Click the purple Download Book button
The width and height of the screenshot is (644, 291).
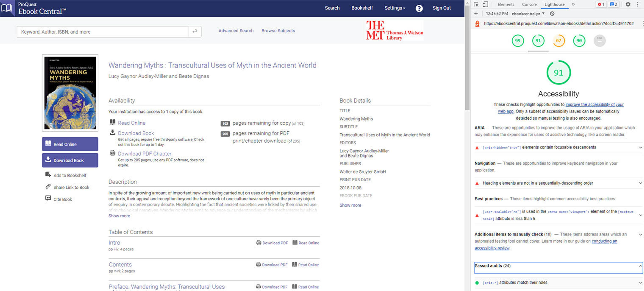(70, 160)
